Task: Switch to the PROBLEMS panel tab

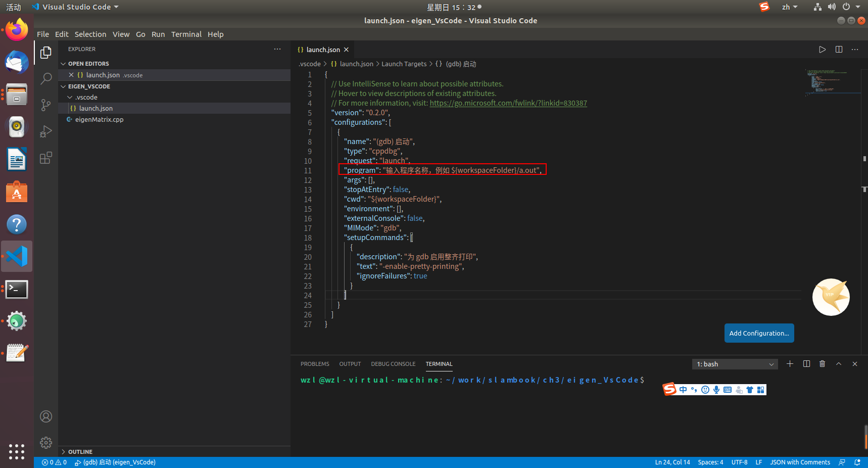Action: tap(315, 364)
